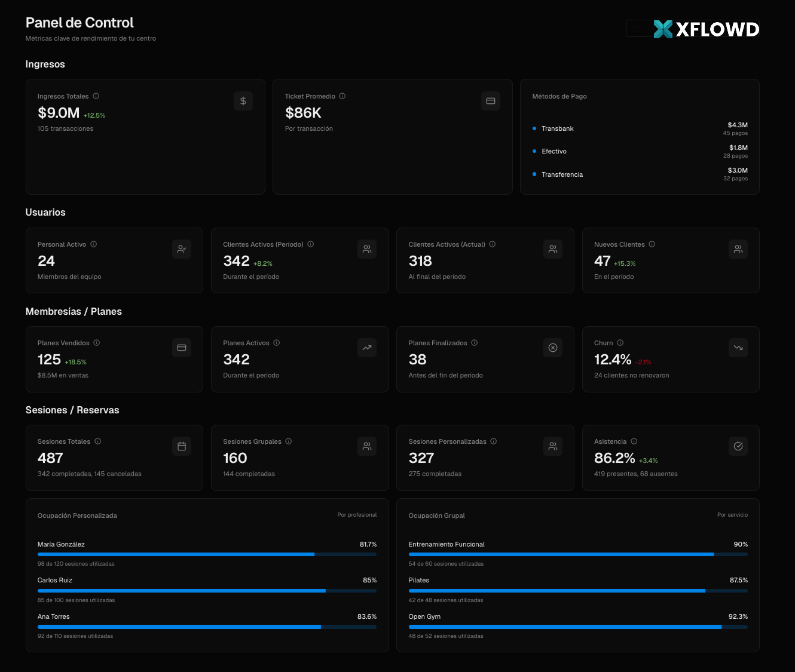Switch to Por profesional view in Ocupación Personalizada
Screen dimensions: 795x672
tap(357, 514)
